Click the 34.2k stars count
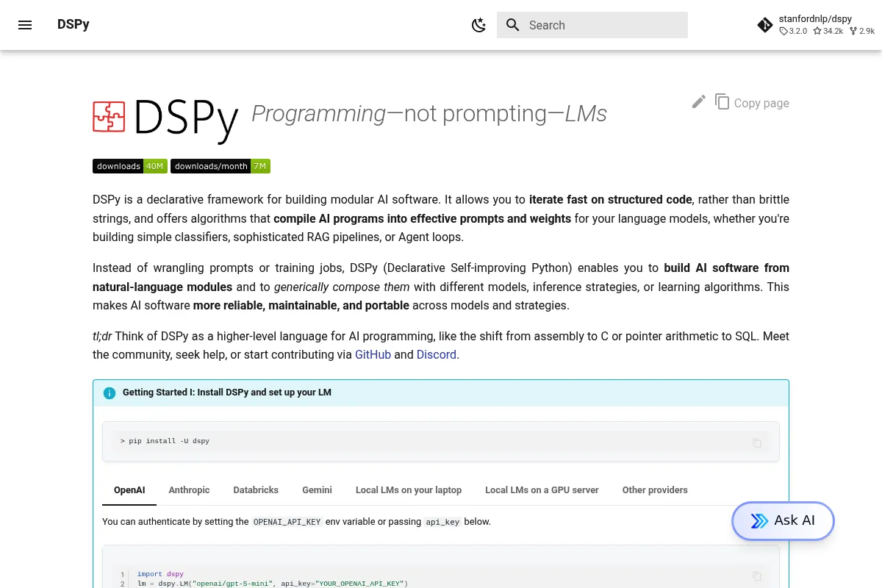The image size is (882, 588). (x=828, y=31)
